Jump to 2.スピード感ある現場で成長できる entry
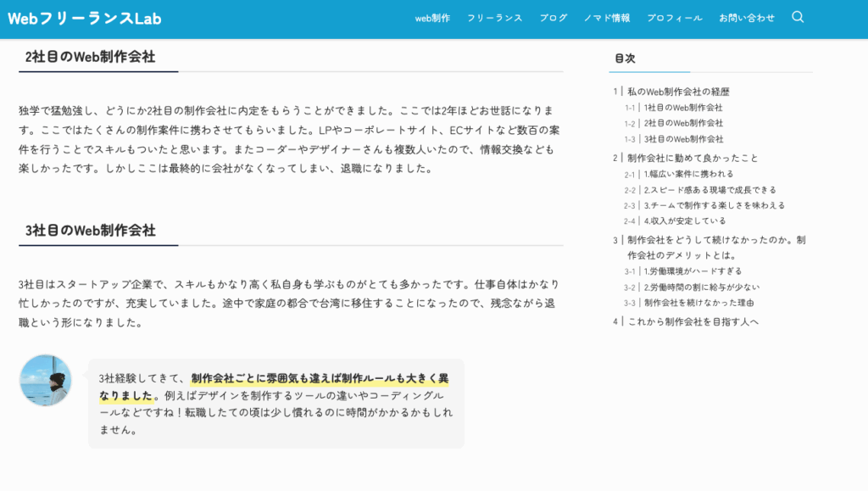The width and height of the screenshot is (868, 491). pos(709,190)
